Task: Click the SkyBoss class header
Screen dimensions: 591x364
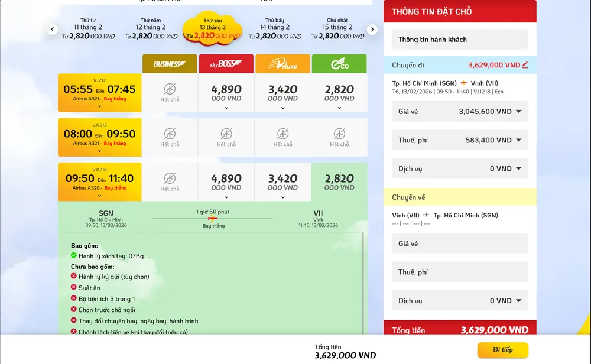Action: point(226,64)
